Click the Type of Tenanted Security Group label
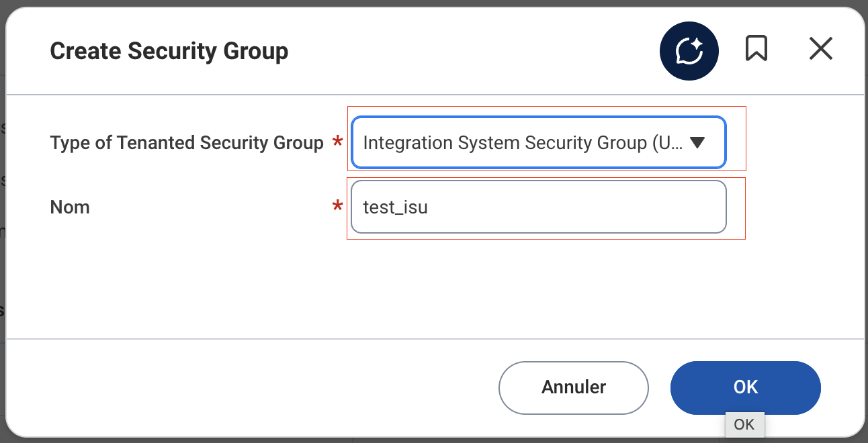 point(187,143)
